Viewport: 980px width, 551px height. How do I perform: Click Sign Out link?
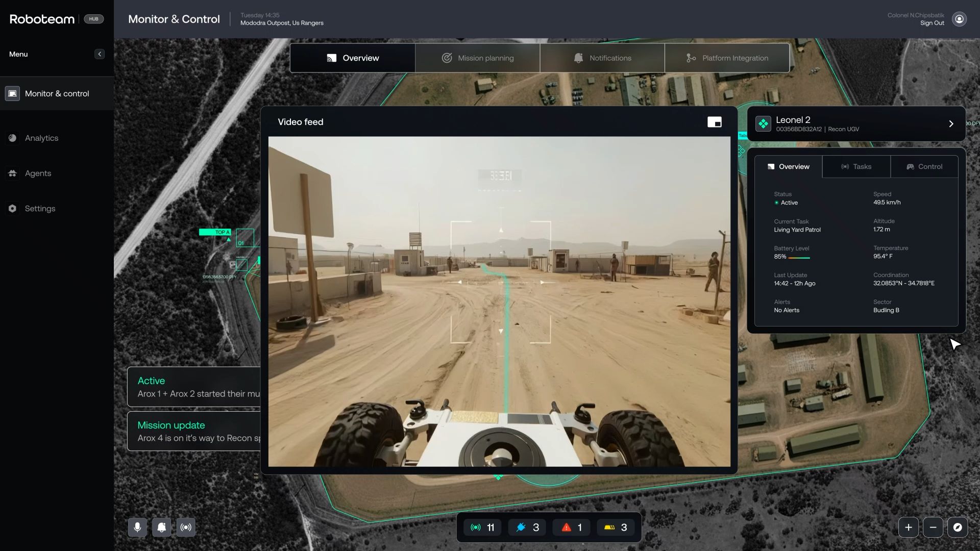pyautogui.click(x=932, y=23)
